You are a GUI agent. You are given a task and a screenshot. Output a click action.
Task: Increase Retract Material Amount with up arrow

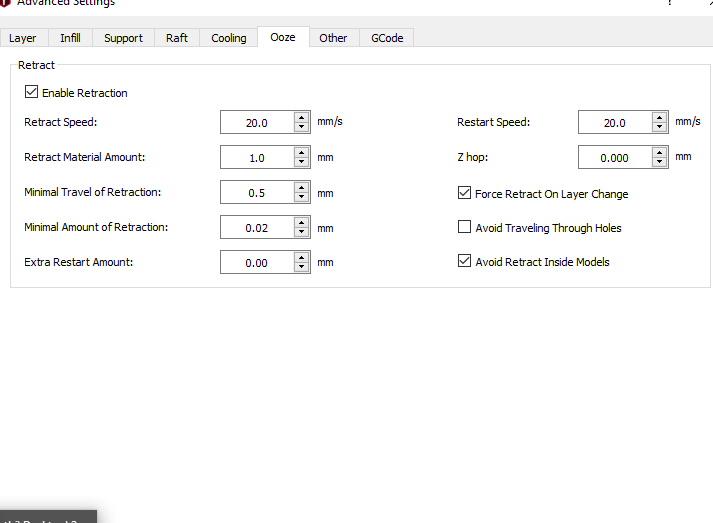point(301,152)
